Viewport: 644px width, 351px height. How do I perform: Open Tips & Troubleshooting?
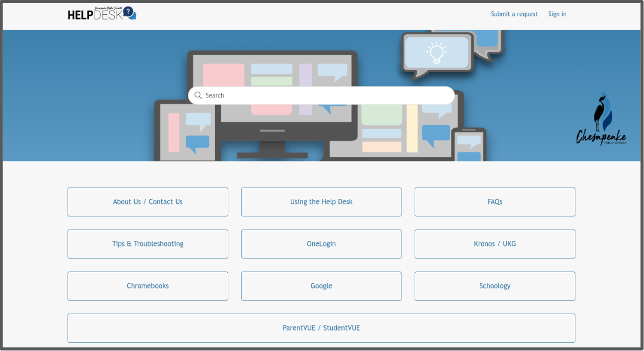point(147,244)
